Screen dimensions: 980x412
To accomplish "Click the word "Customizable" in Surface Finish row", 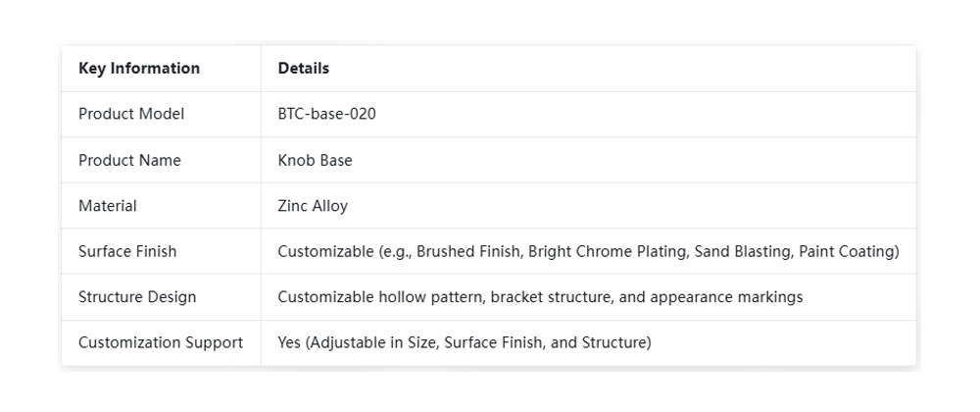I will (325, 251).
